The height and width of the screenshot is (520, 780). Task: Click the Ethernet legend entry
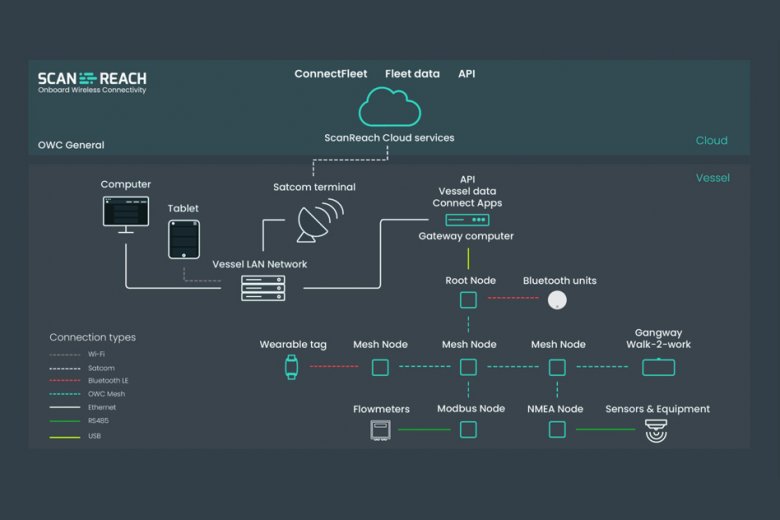(x=83, y=407)
